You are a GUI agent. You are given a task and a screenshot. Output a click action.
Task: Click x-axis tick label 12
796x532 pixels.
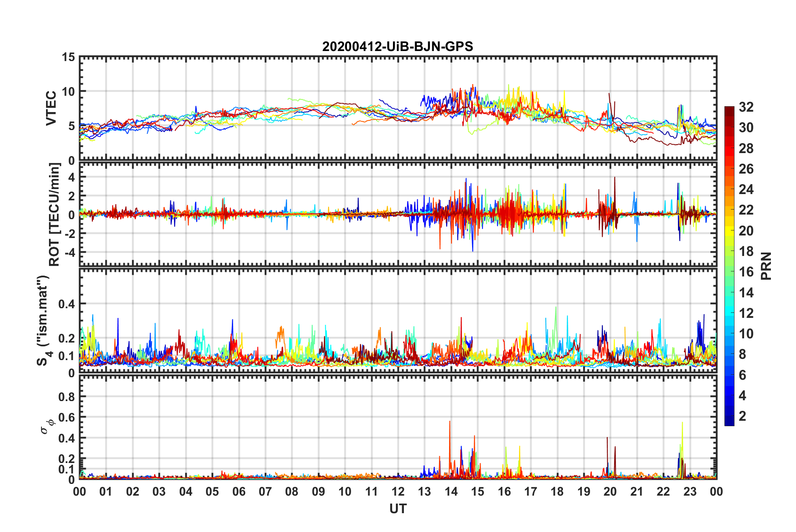click(x=398, y=491)
